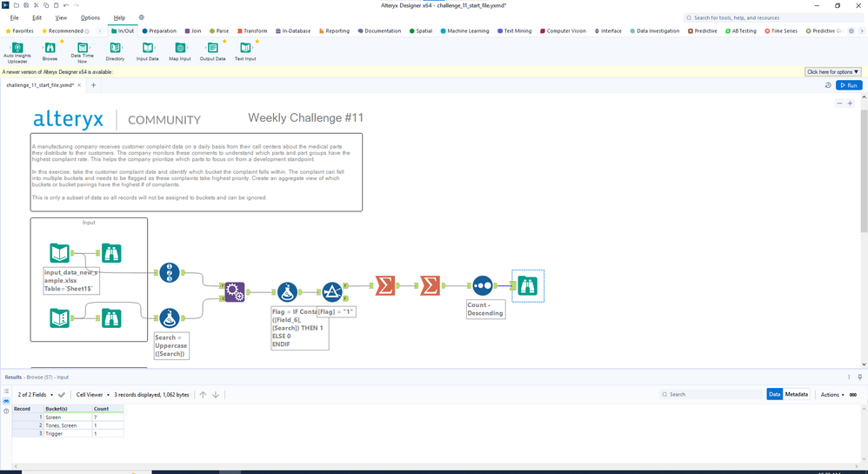Click the Paste clipboard icon
The height and width of the screenshot is (474, 868).
click(56, 5)
